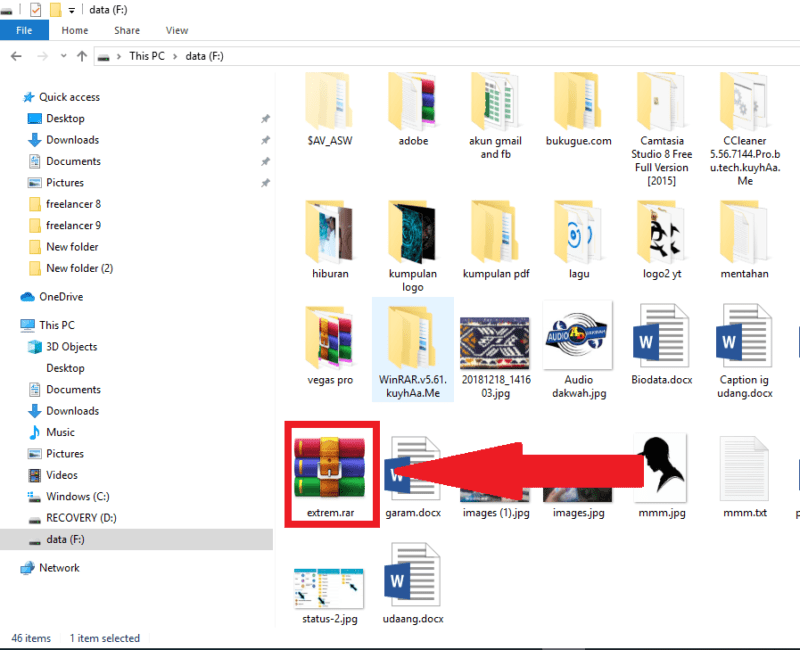Open New folder in sidebar
The width and height of the screenshot is (800, 650).
coord(72,247)
